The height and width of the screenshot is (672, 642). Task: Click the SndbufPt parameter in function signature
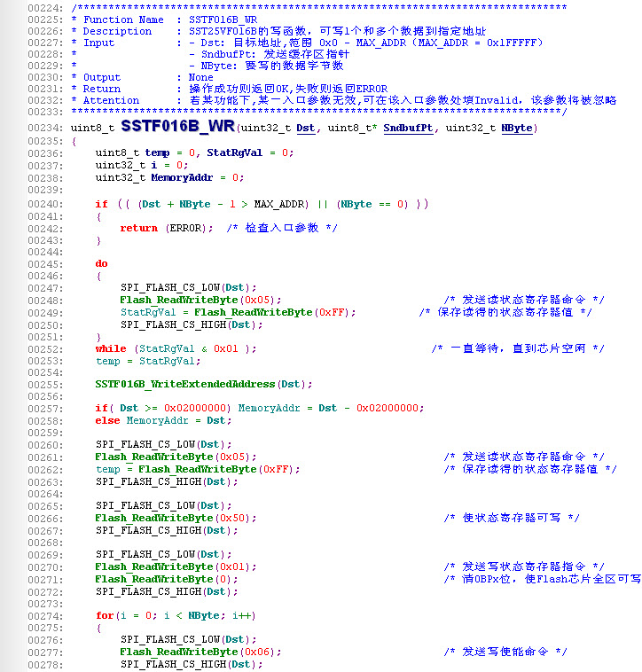coord(408,129)
